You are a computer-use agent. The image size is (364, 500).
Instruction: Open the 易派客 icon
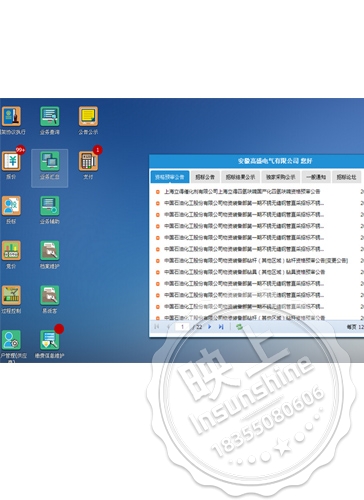pos(50,295)
